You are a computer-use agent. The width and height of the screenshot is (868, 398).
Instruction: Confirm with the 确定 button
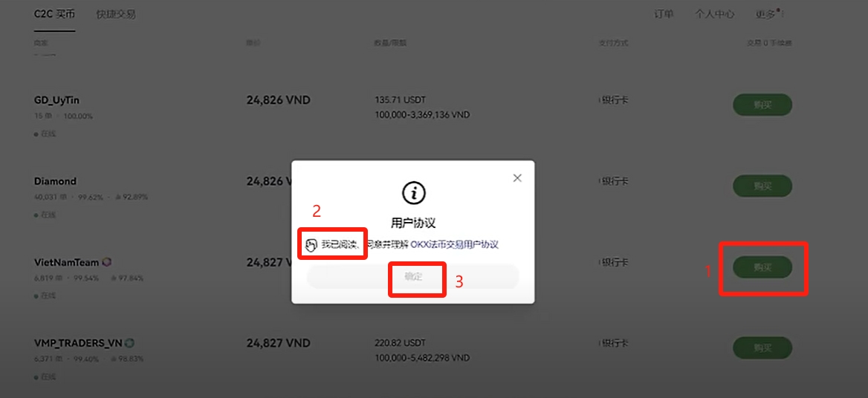(x=413, y=277)
